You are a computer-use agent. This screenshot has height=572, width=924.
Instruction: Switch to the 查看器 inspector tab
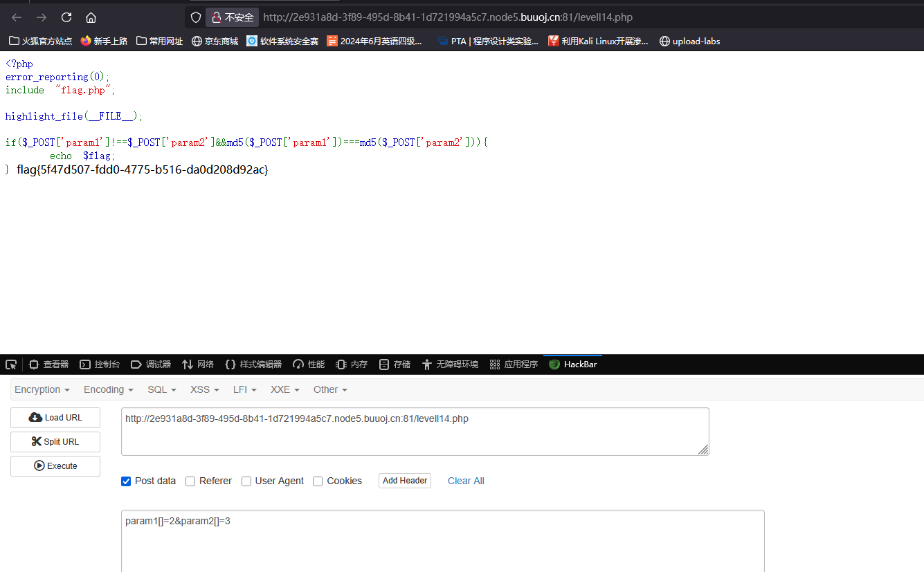48,365
